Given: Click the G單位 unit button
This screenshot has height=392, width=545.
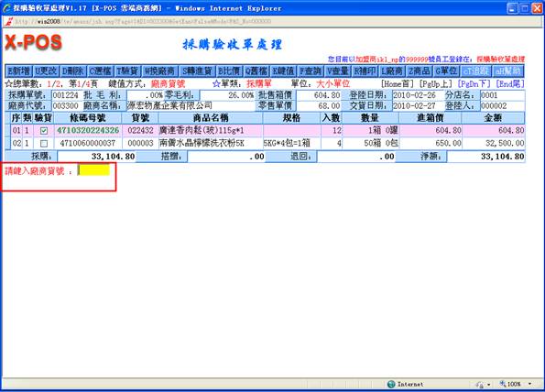Looking at the screenshot, I should pos(446,71).
